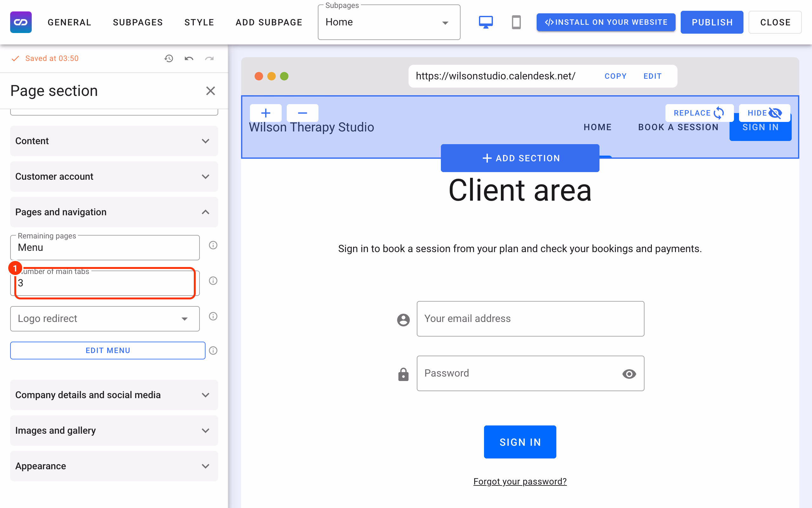Screen dimensions: 812x508
Task: Click the EDIT MENU button
Action: click(x=108, y=351)
